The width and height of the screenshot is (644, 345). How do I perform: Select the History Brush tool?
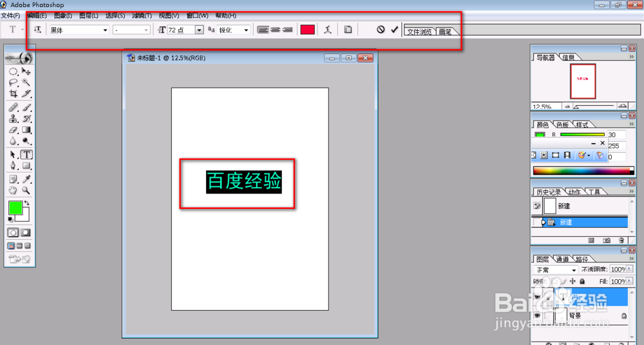(x=26, y=119)
